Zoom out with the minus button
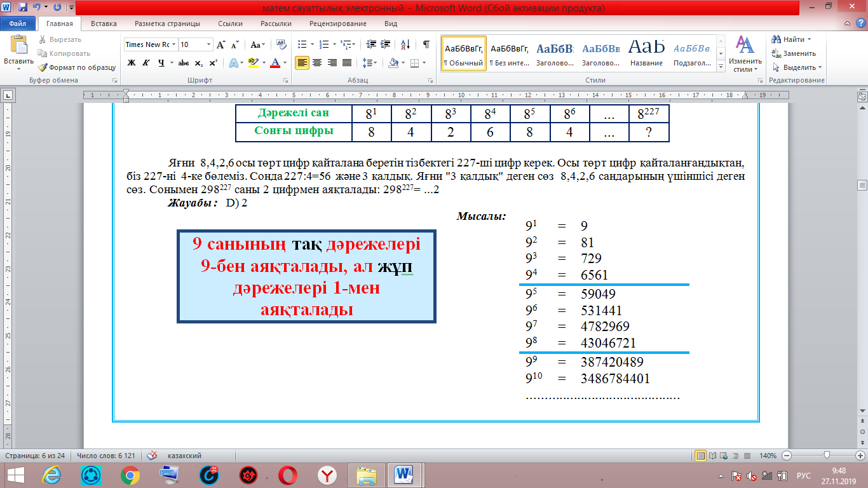 (787, 456)
